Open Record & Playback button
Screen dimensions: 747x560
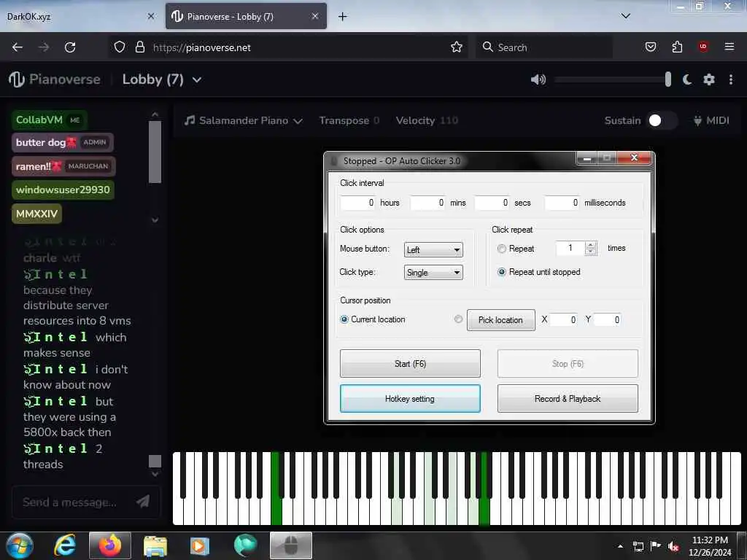click(568, 399)
